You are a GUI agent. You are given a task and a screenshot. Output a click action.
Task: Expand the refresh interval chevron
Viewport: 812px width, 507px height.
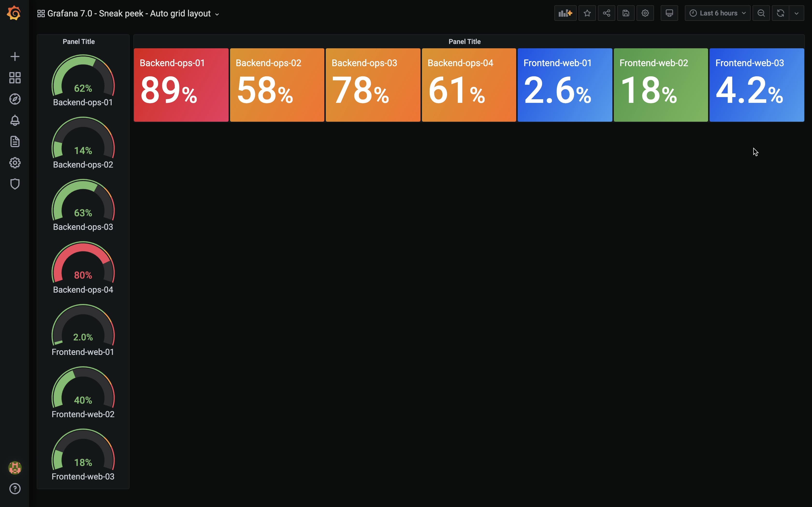tap(797, 13)
